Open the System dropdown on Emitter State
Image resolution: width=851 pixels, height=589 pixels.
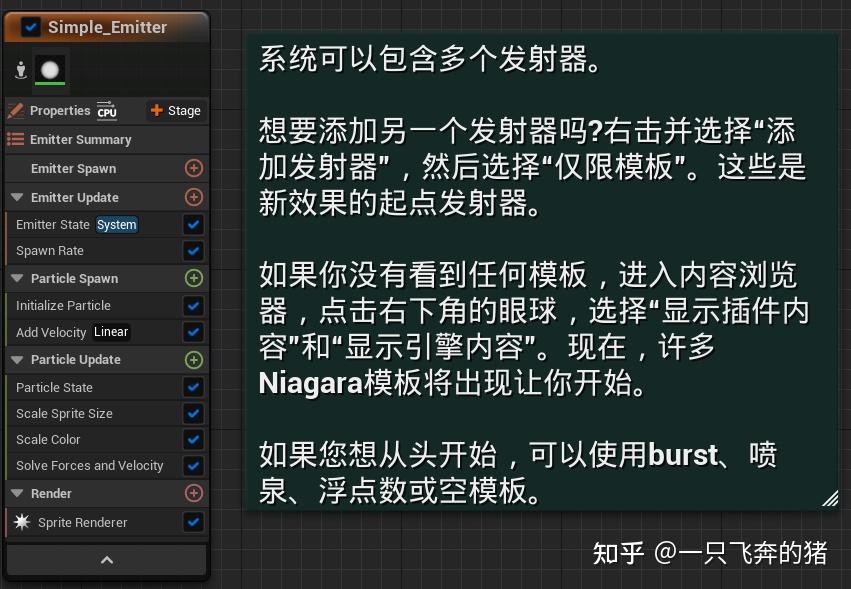pos(116,224)
